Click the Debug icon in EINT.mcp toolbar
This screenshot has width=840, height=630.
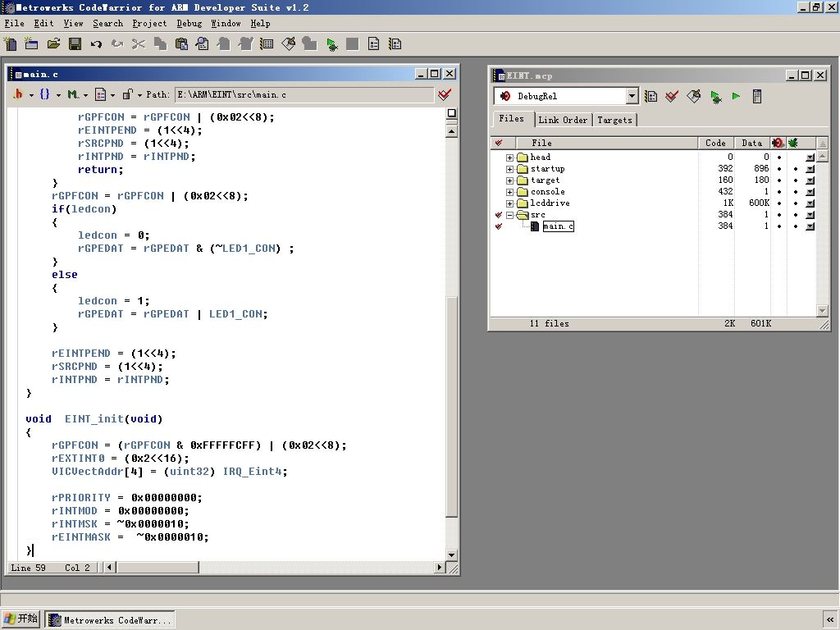(x=715, y=97)
